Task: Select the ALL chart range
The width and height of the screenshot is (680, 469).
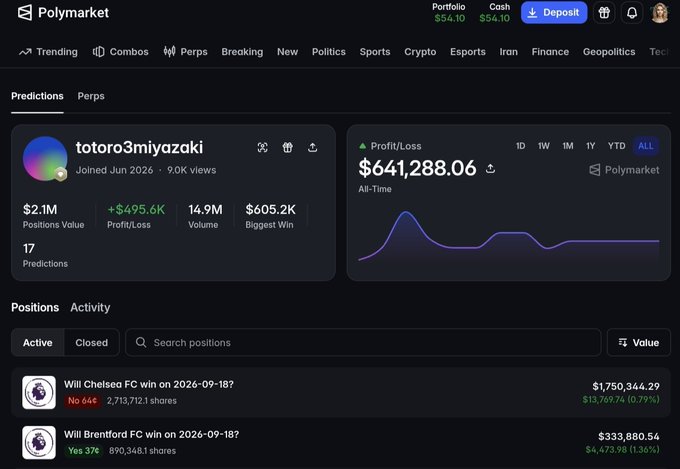Action: coord(646,146)
